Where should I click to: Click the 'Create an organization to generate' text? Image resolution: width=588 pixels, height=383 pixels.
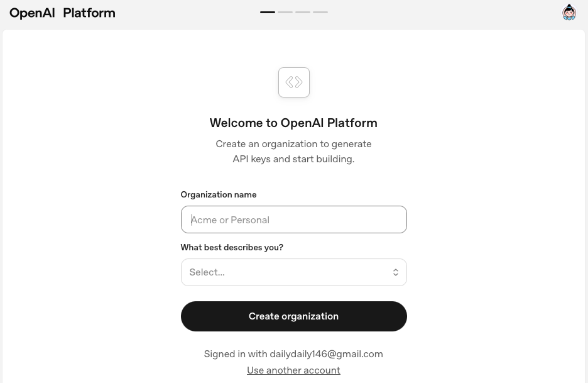(x=293, y=144)
